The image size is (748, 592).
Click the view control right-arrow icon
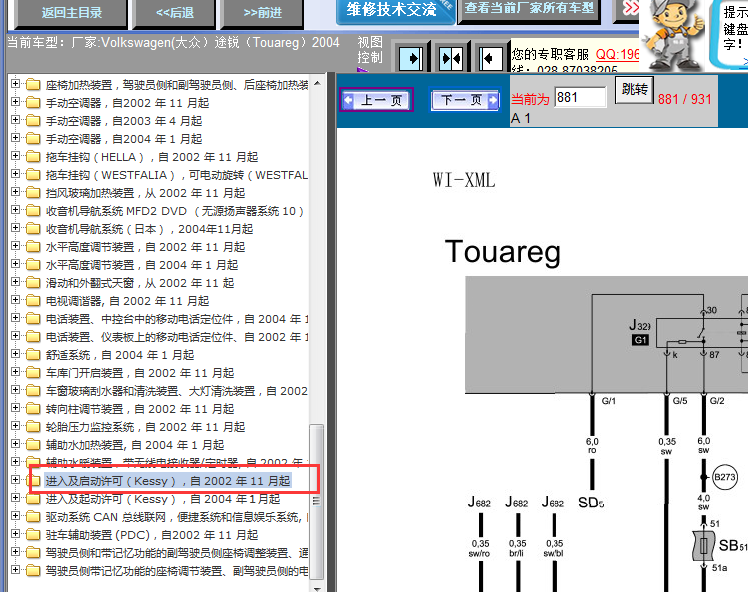coord(411,59)
